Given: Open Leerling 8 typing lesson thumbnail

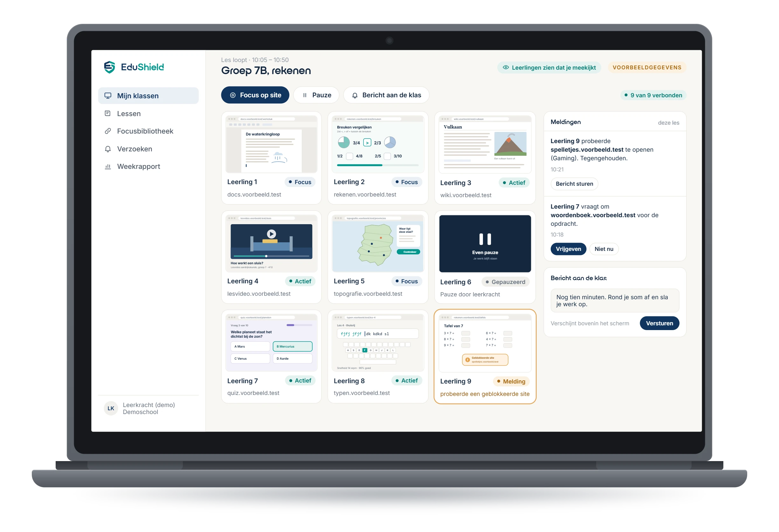Looking at the screenshot, I should pyautogui.click(x=378, y=342).
